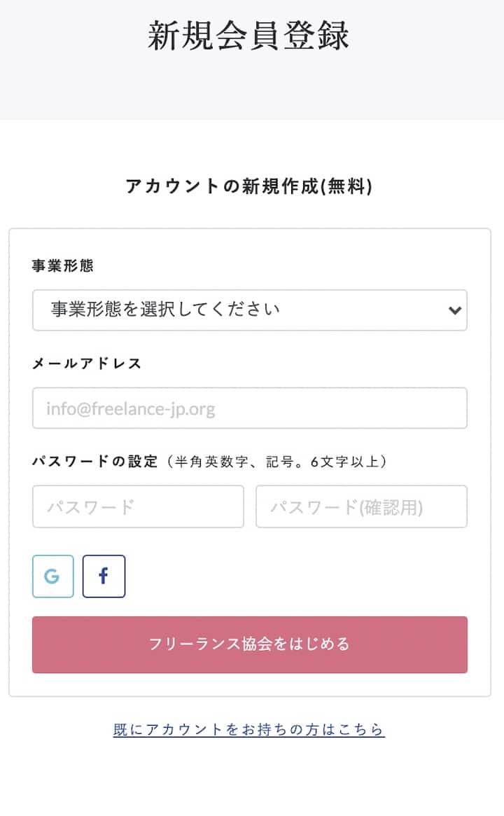Click the letter f inside the Facebook button
The height and width of the screenshot is (816, 504).
point(104,576)
